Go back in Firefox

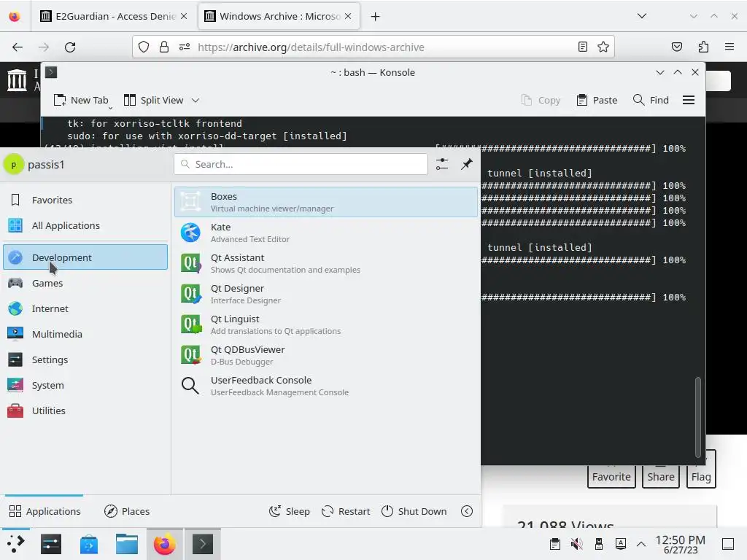18,47
